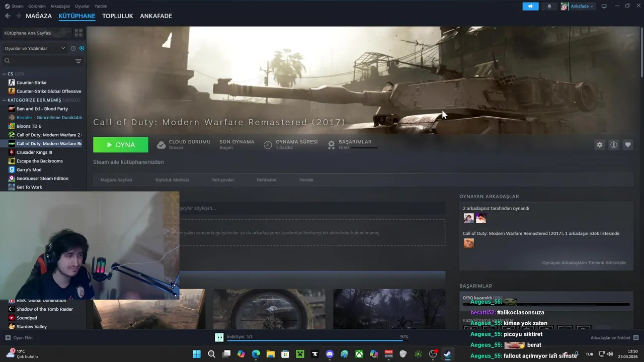The height and width of the screenshot is (362, 644).
Task: Open the Yardım menu
Action: (x=101, y=6)
